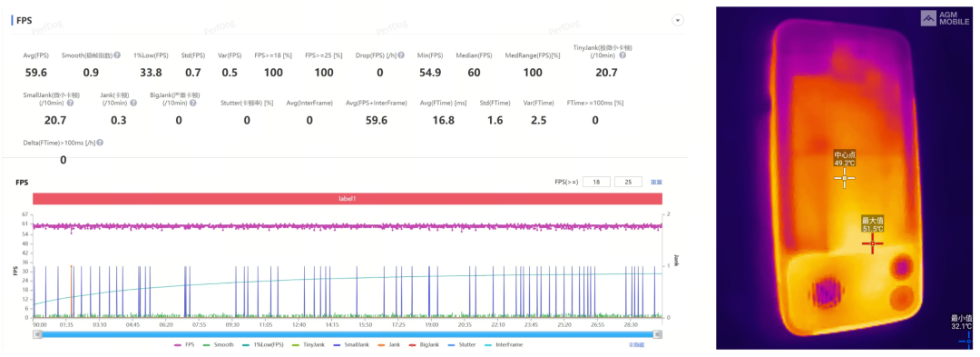
Task: Click the FPS panel heading
Action: tap(25, 20)
